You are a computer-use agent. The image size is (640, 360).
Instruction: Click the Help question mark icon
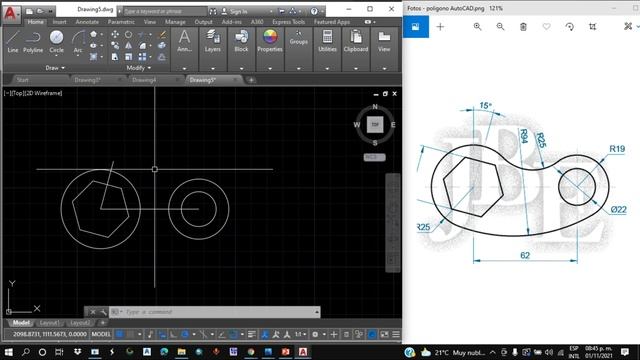[314, 11]
